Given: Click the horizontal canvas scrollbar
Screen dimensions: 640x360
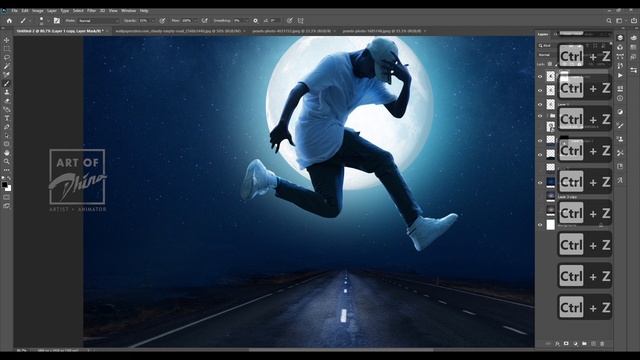Looking at the screenshot, I should (341, 350).
